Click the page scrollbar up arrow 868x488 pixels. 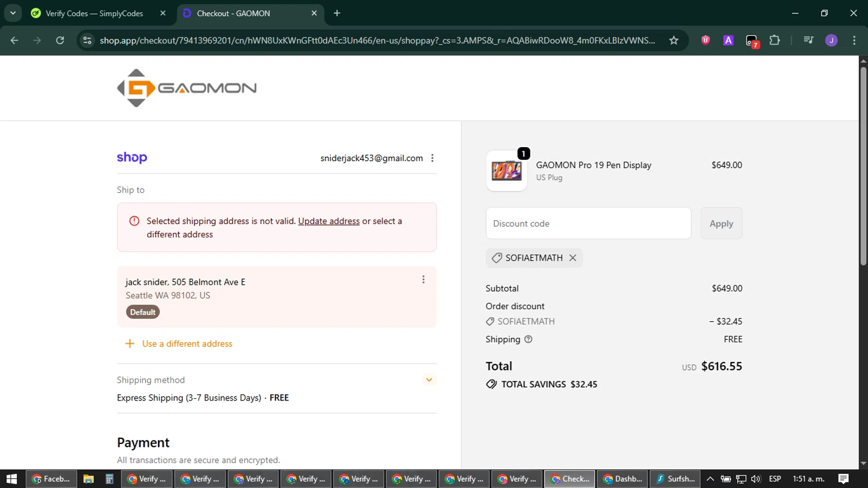click(x=863, y=60)
